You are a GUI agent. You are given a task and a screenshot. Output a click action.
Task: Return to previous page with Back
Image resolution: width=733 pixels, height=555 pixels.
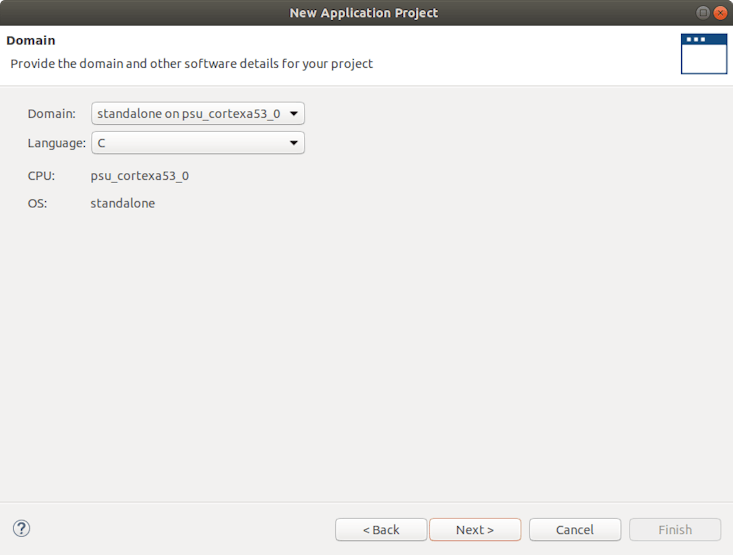pos(381,530)
